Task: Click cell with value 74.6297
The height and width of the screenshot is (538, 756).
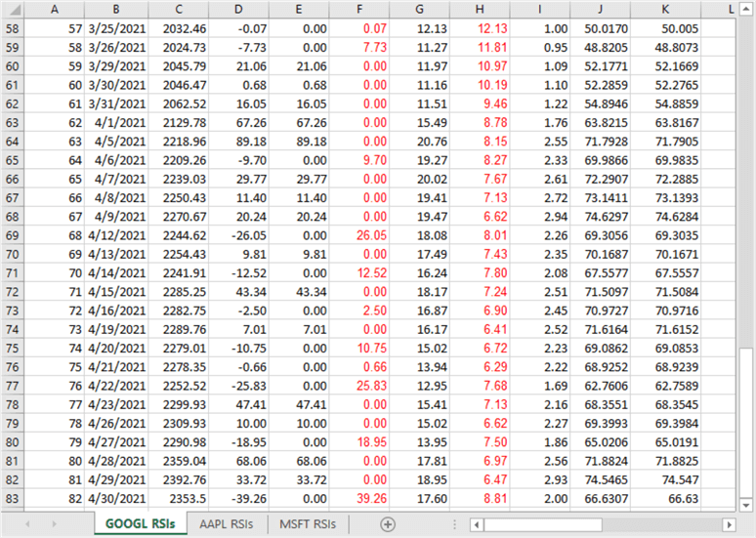Action: 601,217
